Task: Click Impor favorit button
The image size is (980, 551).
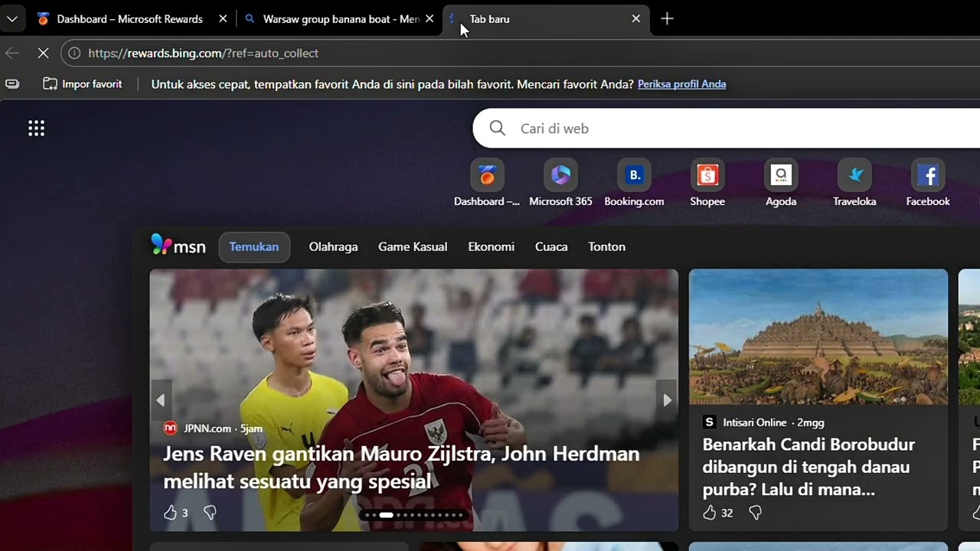Action: [83, 84]
